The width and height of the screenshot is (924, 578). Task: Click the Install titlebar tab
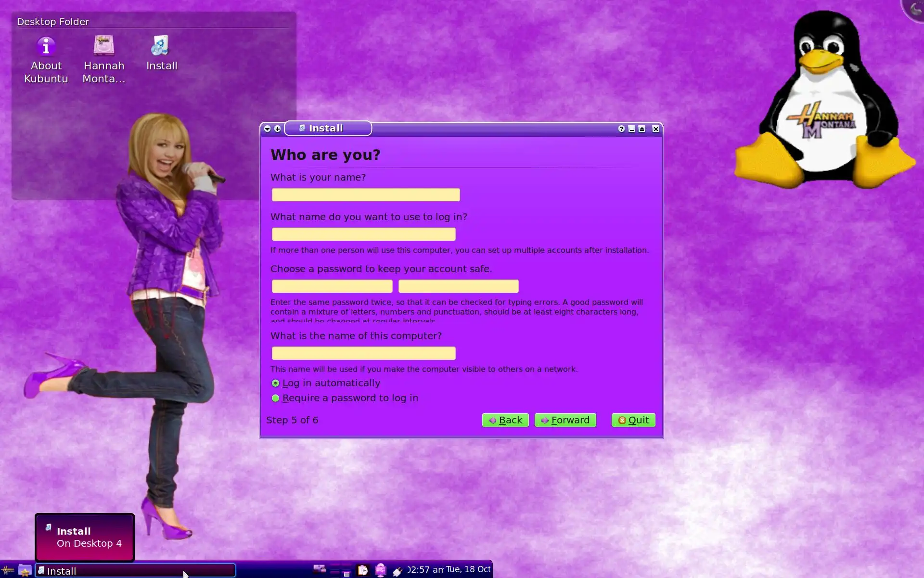pyautogui.click(x=328, y=128)
